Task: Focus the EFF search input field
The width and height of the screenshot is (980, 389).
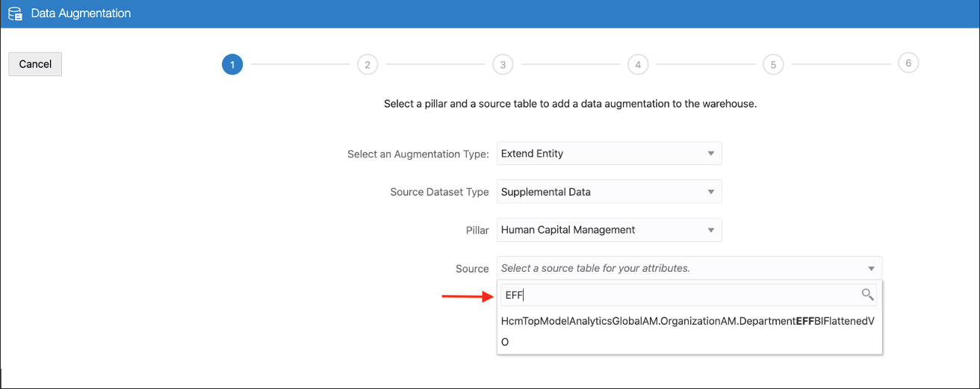Action: (x=680, y=295)
